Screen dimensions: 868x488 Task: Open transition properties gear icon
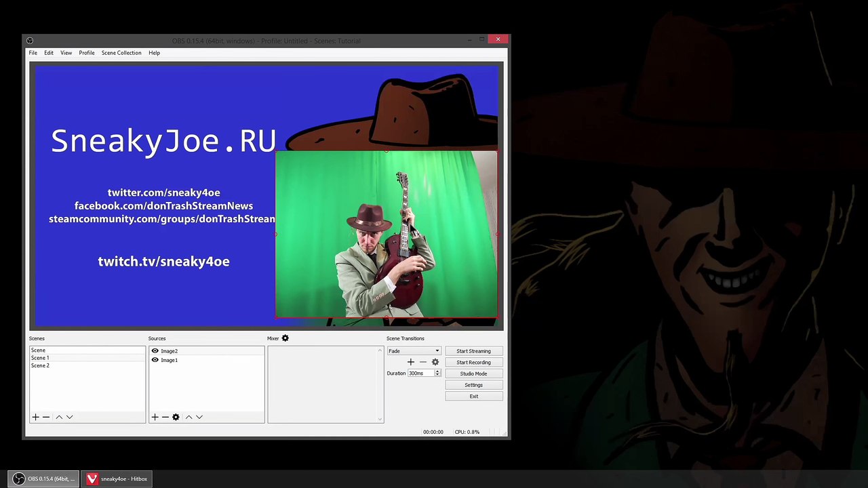tap(435, 362)
